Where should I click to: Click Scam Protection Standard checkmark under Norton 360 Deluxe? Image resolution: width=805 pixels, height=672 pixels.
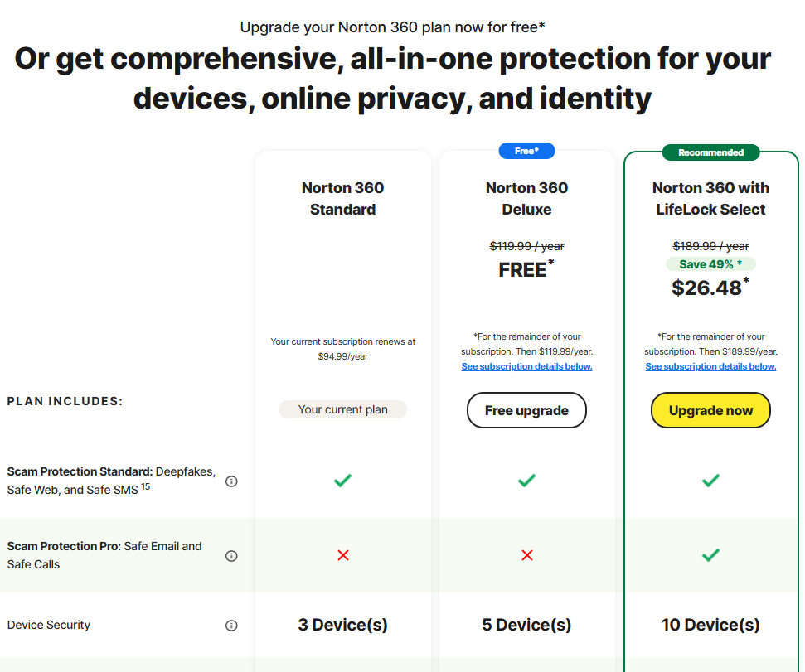(527, 481)
